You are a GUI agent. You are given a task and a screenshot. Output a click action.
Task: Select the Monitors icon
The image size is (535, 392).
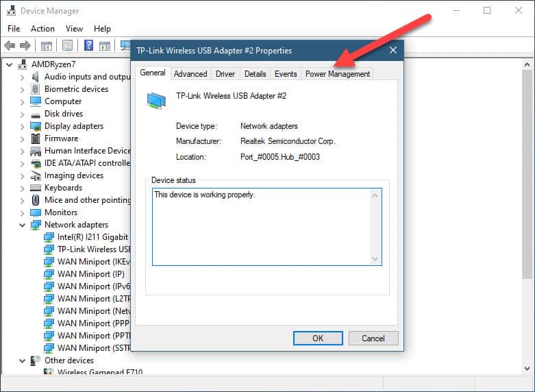(36, 212)
